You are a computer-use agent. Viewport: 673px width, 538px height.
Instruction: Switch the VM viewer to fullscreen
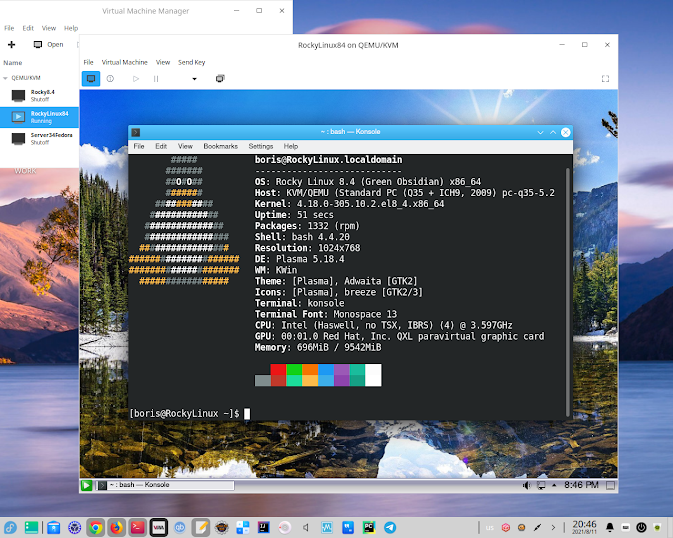pyautogui.click(x=605, y=79)
